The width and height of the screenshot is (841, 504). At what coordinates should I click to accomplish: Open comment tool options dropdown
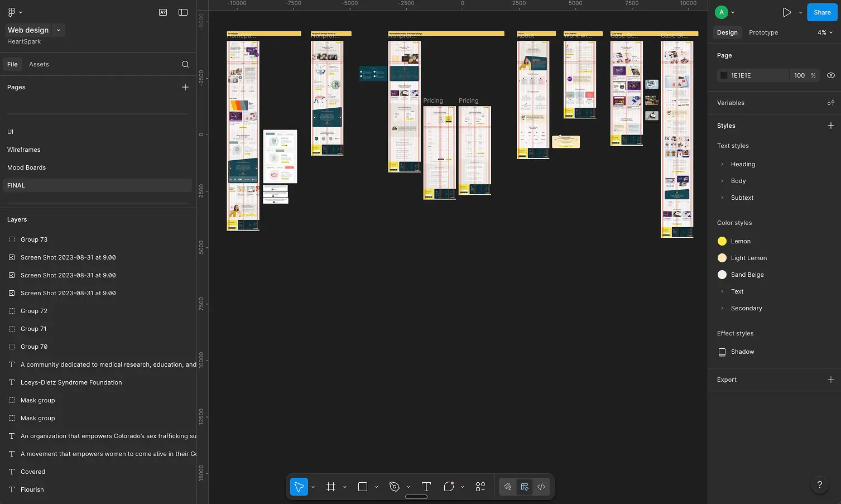pyautogui.click(x=463, y=487)
